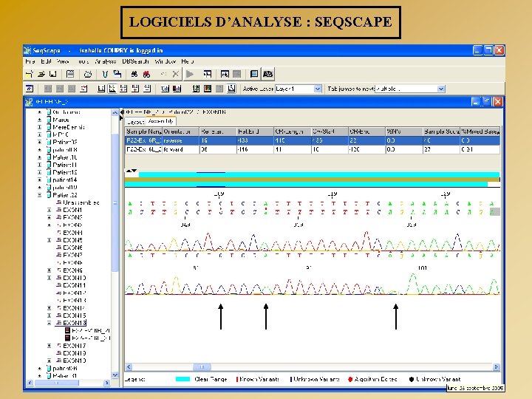532x399 pixels.
Task: Click the F22 reverse sample icon under EXON16
Action: tap(67, 330)
